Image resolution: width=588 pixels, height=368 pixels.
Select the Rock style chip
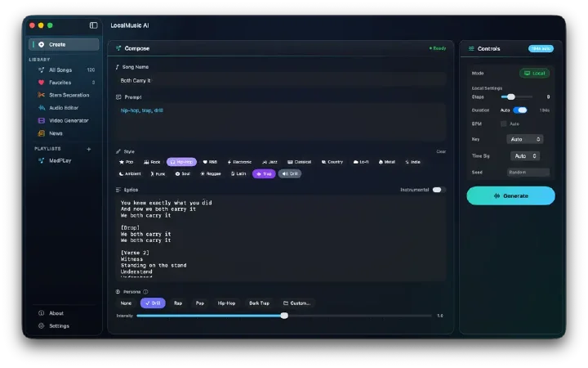tap(152, 162)
